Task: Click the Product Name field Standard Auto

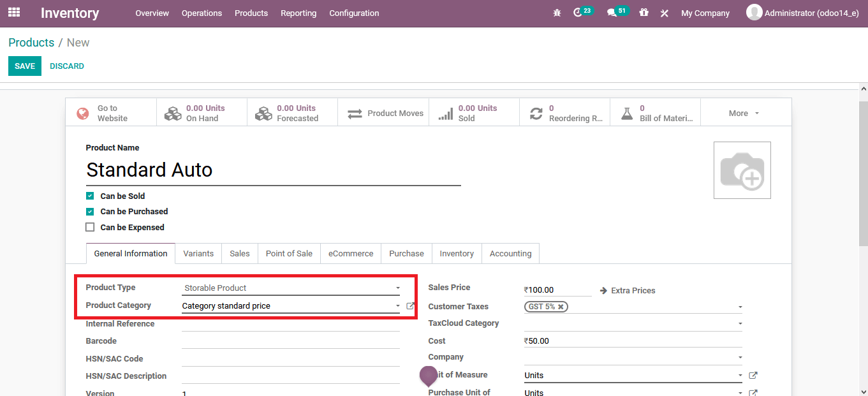Action: pyautogui.click(x=273, y=170)
